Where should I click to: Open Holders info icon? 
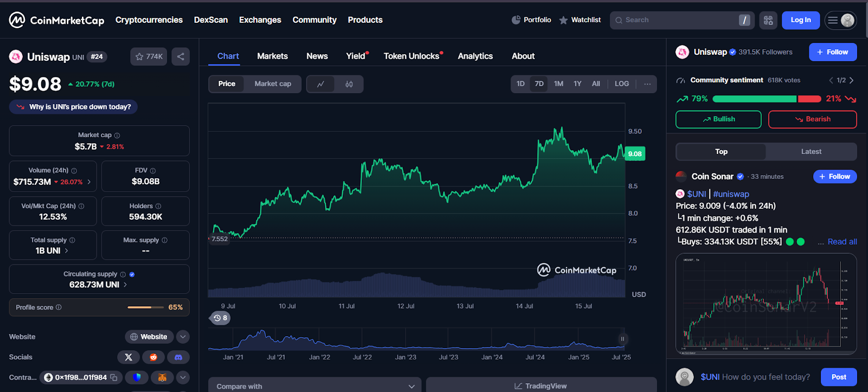click(158, 206)
